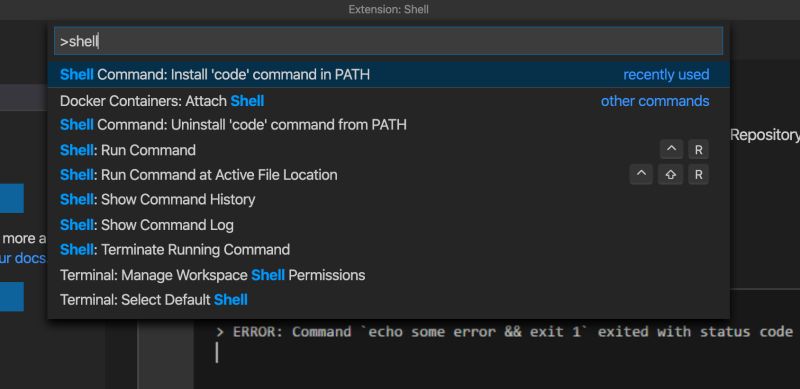Screen dimensions: 800x389
Task: Select Shell Command: Install 'code' command in PATH
Action: [388, 75]
